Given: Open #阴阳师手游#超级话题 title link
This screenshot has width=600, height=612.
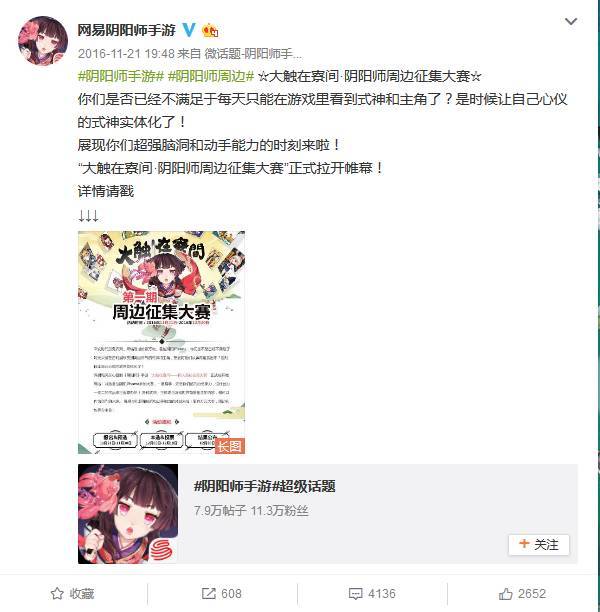Looking at the screenshot, I should tap(265, 486).
